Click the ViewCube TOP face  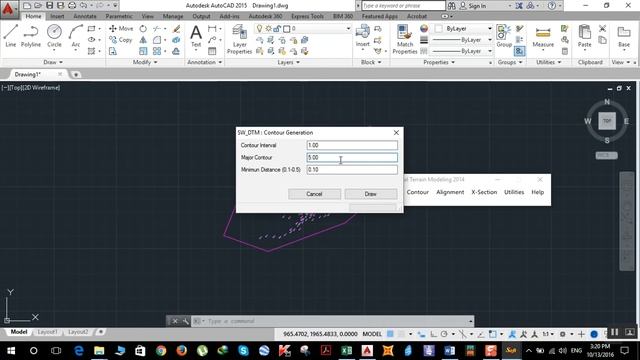click(x=607, y=121)
